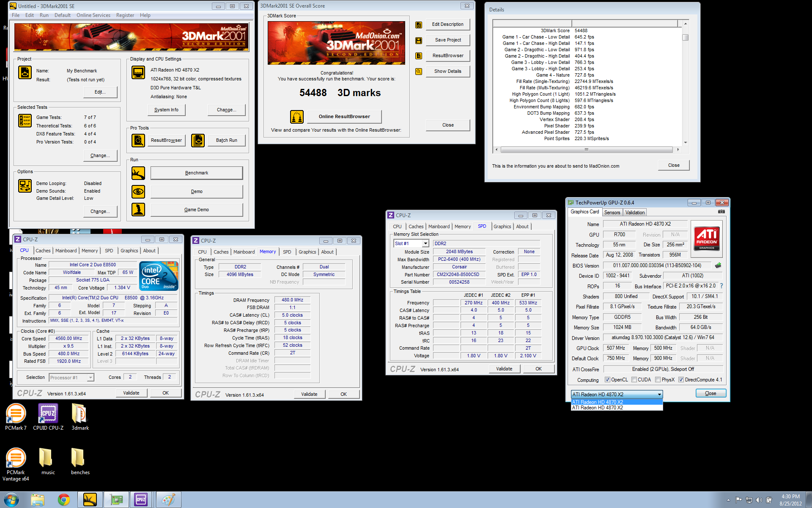Click the Display and CPU Settings monitor icon
This screenshot has height=508, width=812.
tap(138, 72)
